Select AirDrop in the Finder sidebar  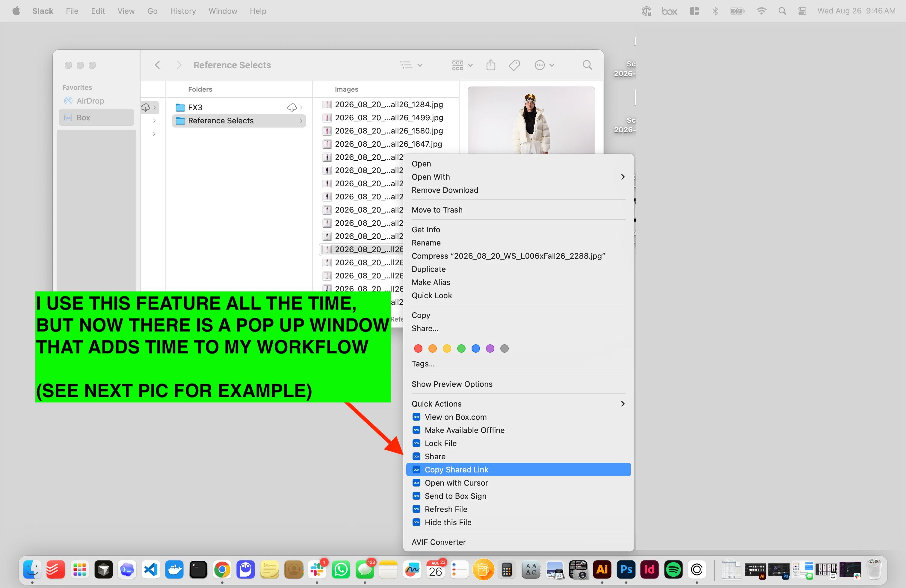coord(96,101)
